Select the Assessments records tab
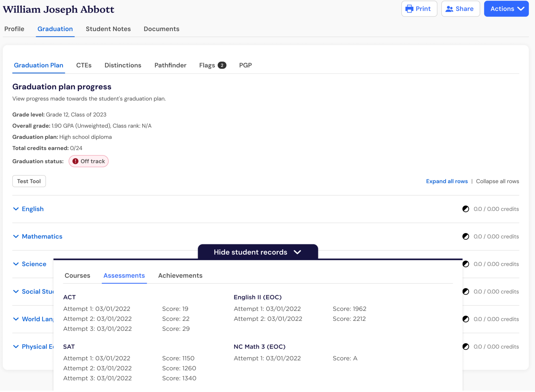The width and height of the screenshot is (535, 392). click(124, 276)
